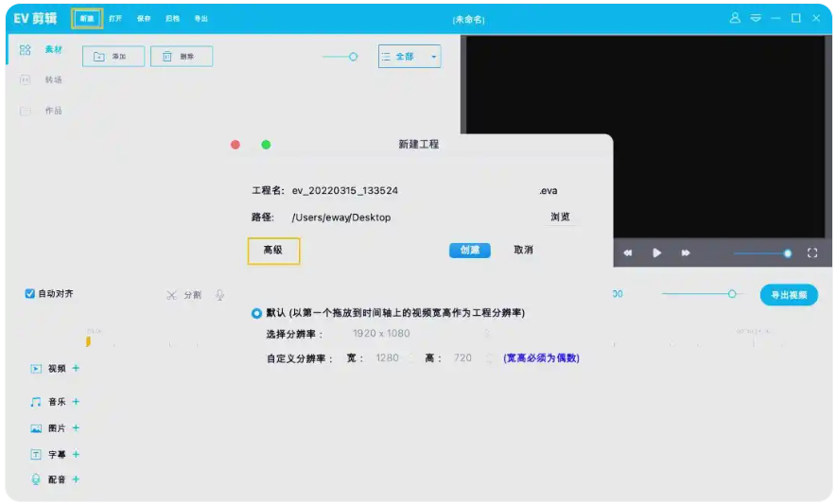Click 保存 in top menu
The image size is (837, 504).
pos(144,19)
